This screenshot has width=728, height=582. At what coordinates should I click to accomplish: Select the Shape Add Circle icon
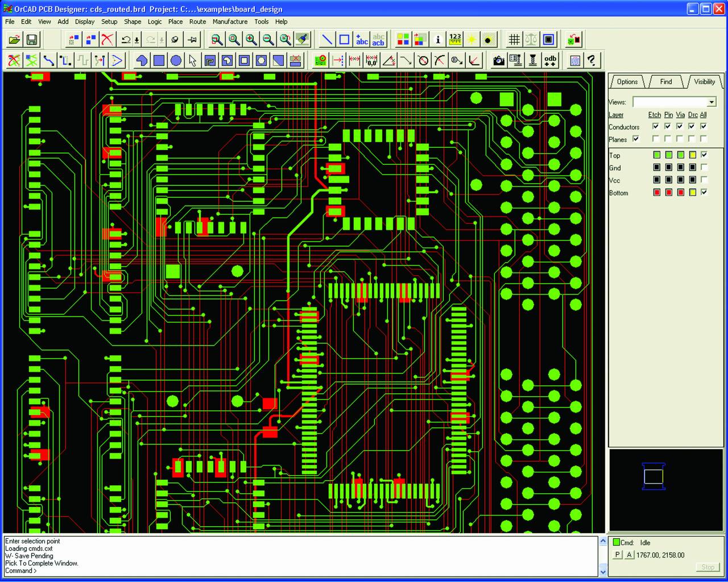[x=176, y=60]
